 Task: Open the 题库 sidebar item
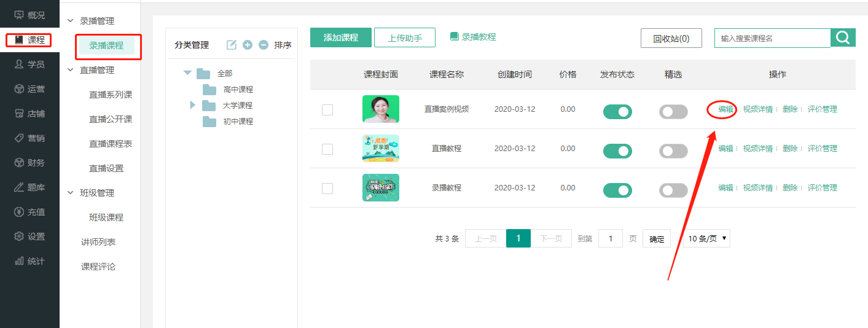coord(29,187)
